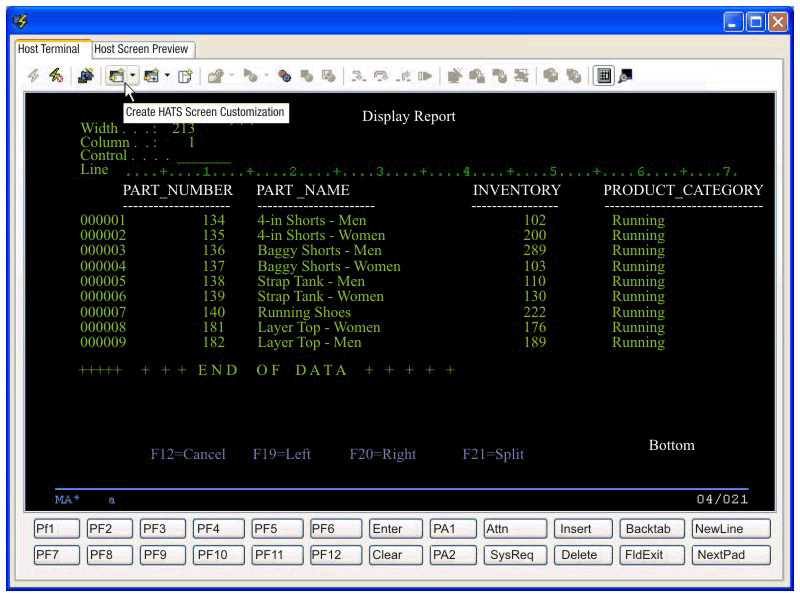The height and width of the screenshot is (596, 800).
Task: Click the Open Macro folder icon
Action: [x=216, y=76]
